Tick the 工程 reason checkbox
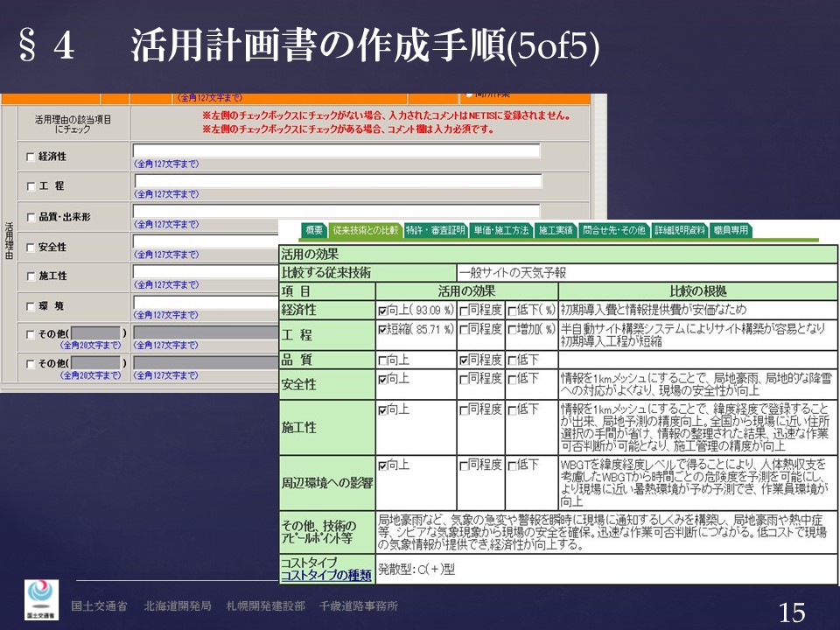The width and height of the screenshot is (840, 630). 31,187
